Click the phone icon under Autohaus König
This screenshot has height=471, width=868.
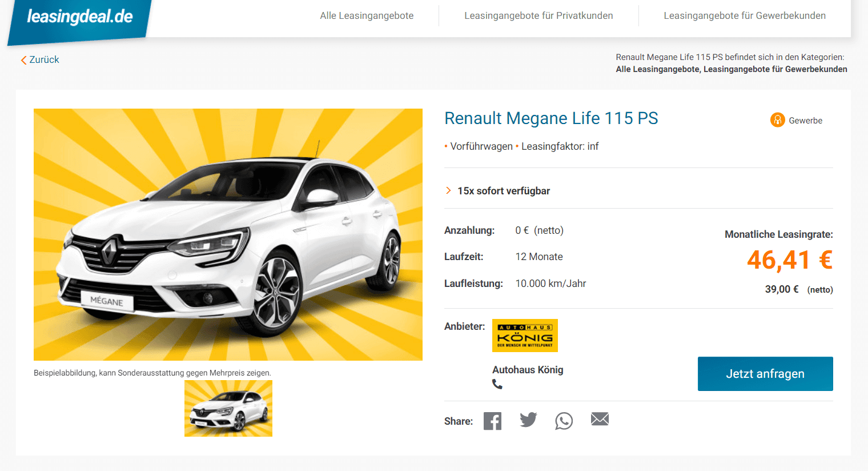[x=497, y=385]
